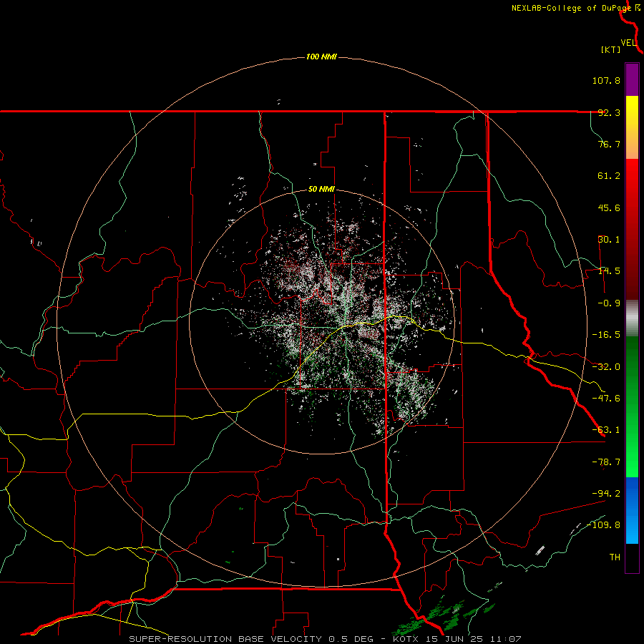Select the -78.7 scale value

(606, 462)
